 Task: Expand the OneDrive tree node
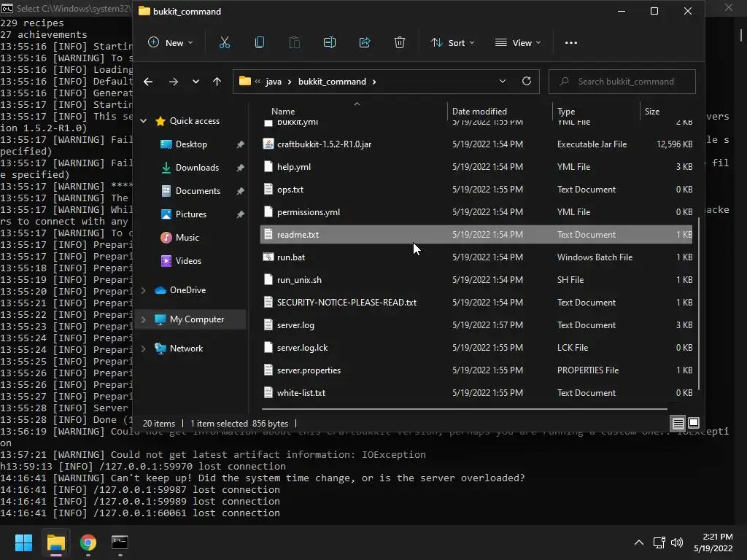point(144,290)
